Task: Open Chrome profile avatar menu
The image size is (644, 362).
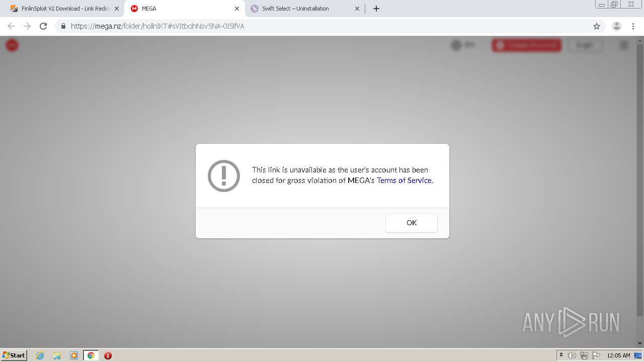Action: [617, 26]
